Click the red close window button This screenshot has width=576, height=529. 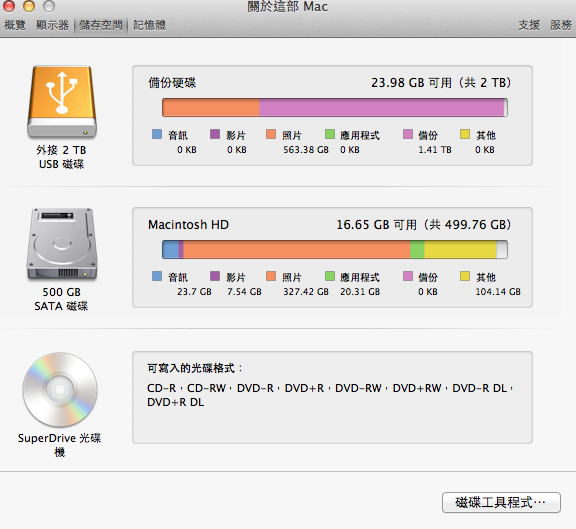[x=8, y=6]
